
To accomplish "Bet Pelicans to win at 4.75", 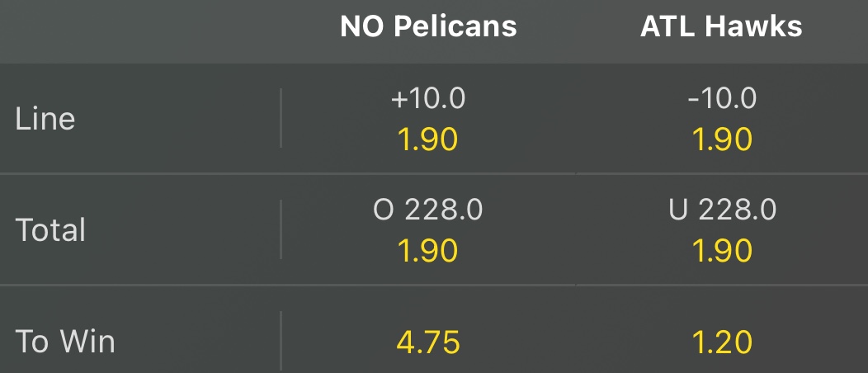I will pyautogui.click(x=428, y=342).
